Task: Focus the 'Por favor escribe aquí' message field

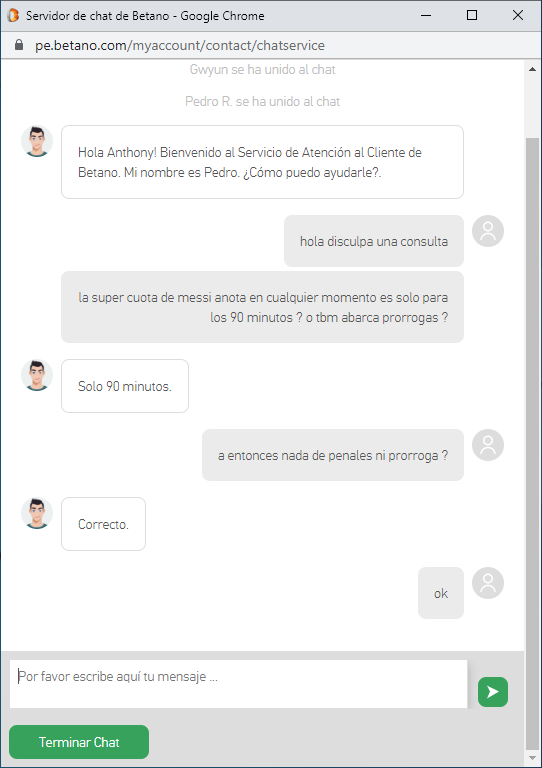Action: point(238,684)
